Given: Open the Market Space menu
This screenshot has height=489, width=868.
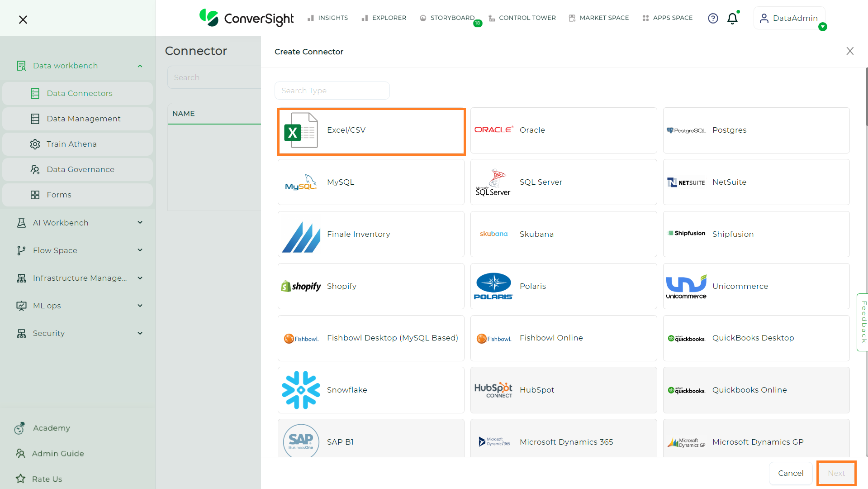Looking at the screenshot, I should pos(598,18).
